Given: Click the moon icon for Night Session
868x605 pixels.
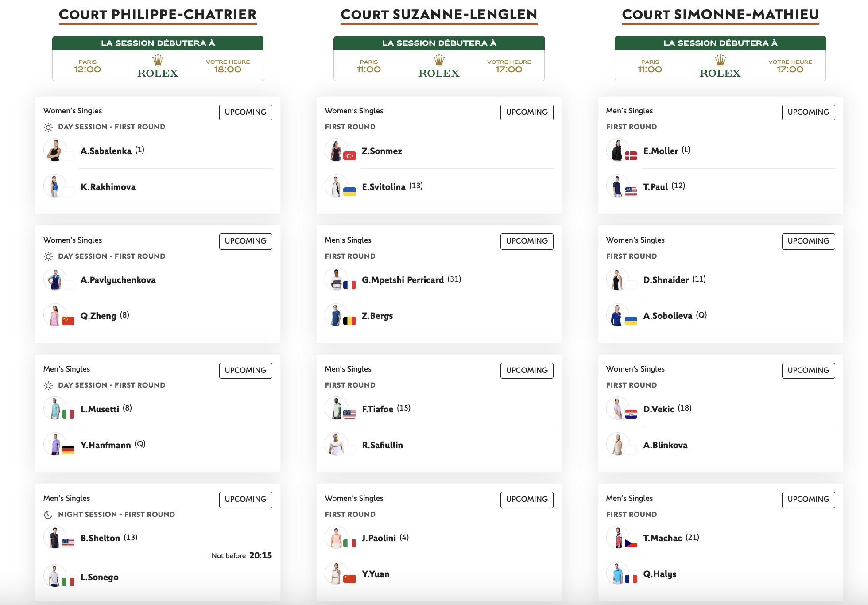Looking at the screenshot, I should click(x=48, y=515).
